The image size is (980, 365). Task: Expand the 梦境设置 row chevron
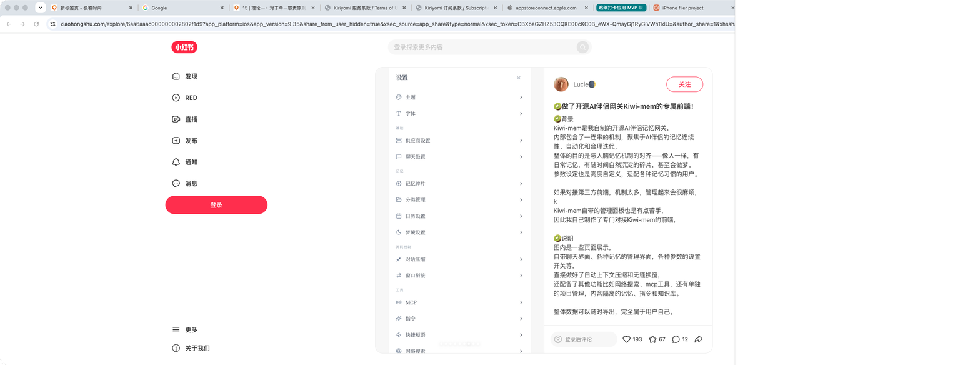tap(521, 232)
